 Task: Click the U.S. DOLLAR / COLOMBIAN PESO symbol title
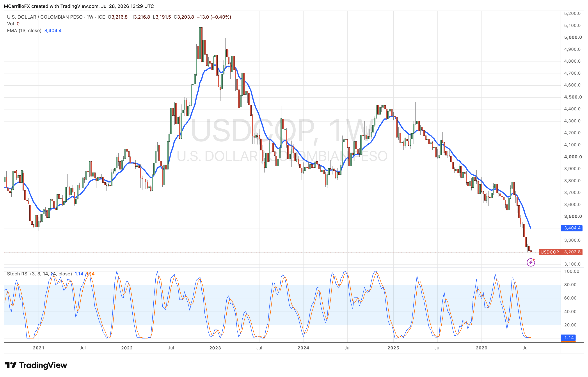coord(45,17)
